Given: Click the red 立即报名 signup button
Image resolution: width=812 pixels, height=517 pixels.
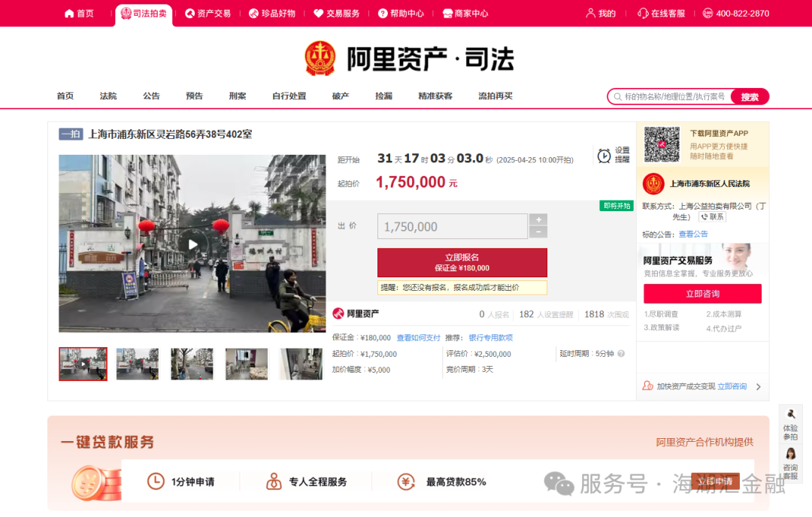Looking at the screenshot, I should [x=462, y=262].
